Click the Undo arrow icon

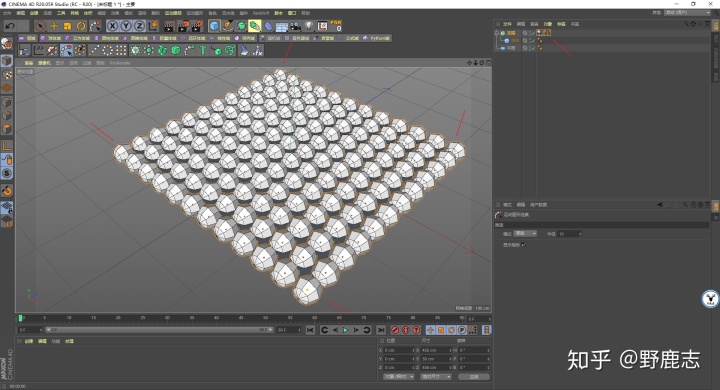10,26
